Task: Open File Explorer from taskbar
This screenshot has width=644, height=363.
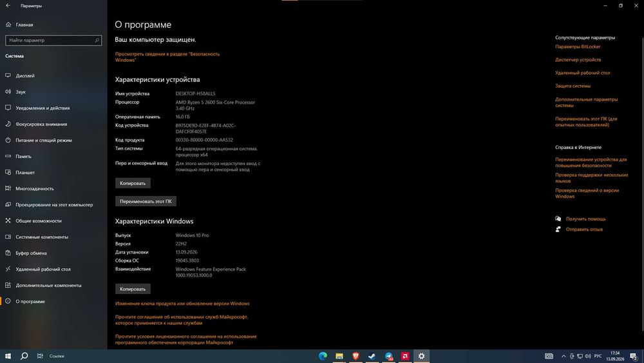Action: [339, 356]
